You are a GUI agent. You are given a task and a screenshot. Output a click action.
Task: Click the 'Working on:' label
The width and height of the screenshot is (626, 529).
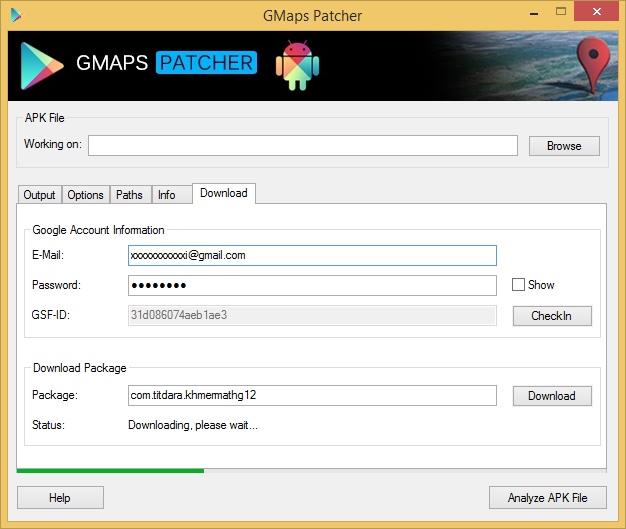(x=53, y=144)
